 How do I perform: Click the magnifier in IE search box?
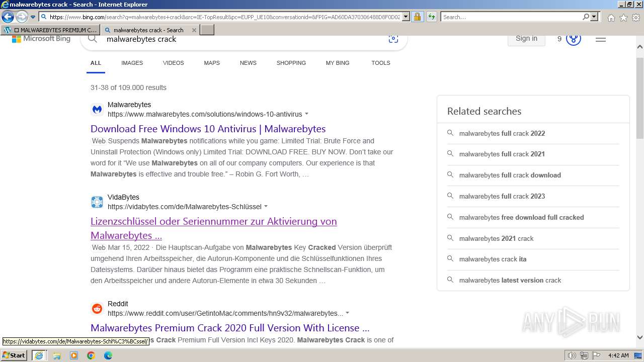pos(586,17)
